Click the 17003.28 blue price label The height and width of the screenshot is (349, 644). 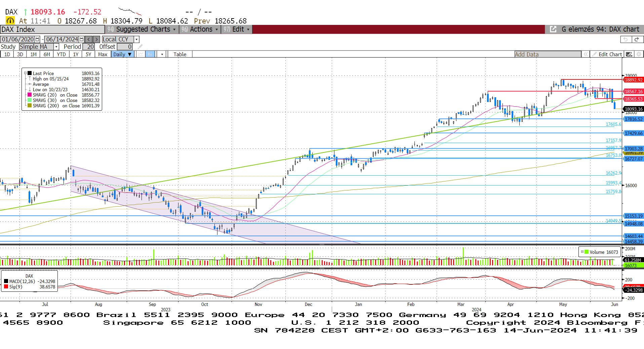[633, 148]
